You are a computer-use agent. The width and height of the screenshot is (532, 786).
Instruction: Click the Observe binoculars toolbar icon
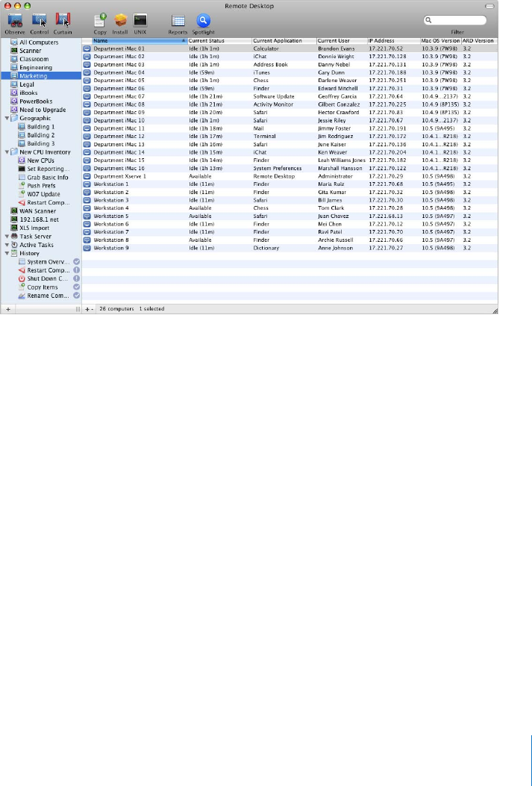14,21
